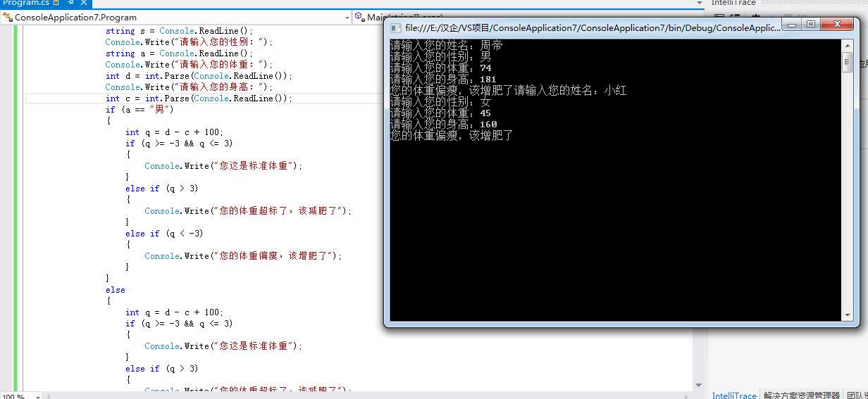
Task: Close the console output window
Action: pyautogui.click(x=836, y=25)
